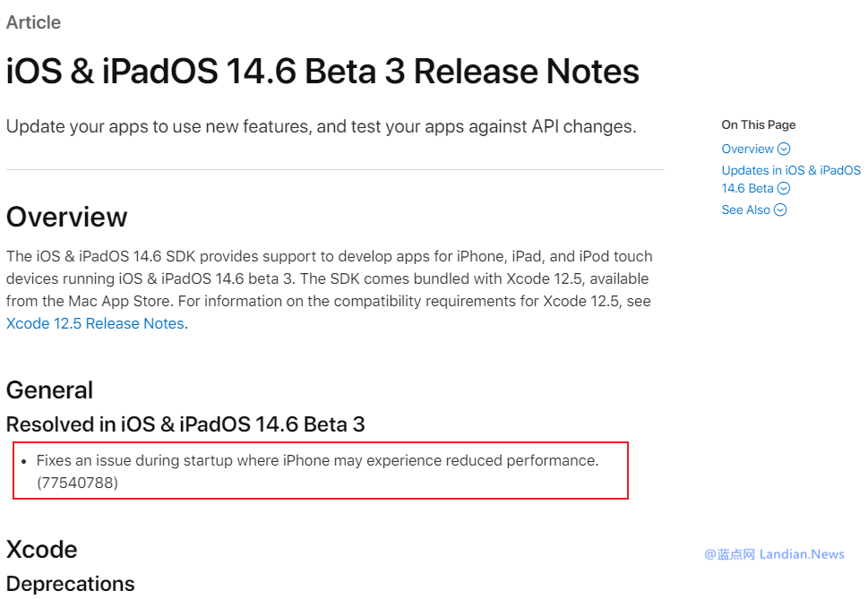Screen dimensions: 868x599
Task: Select the Deprecations subheading
Action: (x=70, y=584)
